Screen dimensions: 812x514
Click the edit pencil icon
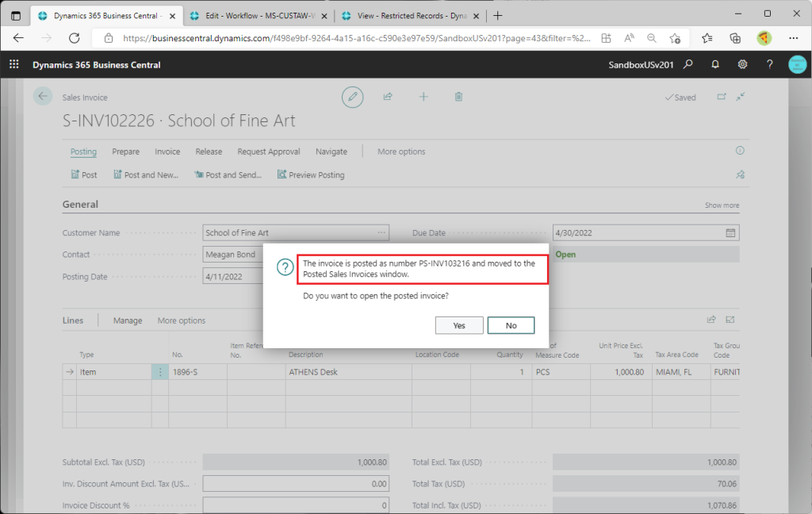(x=352, y=97)
